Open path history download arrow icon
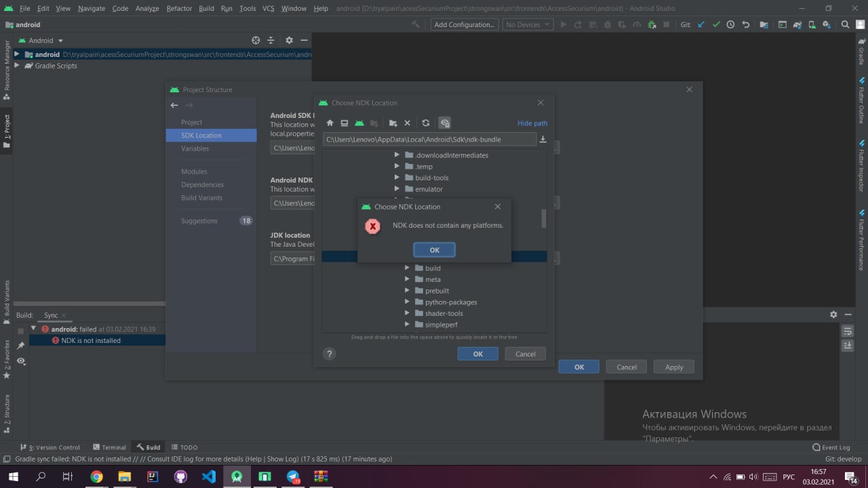The height and width of the screenshot is (488, 868). click(542, 140)
